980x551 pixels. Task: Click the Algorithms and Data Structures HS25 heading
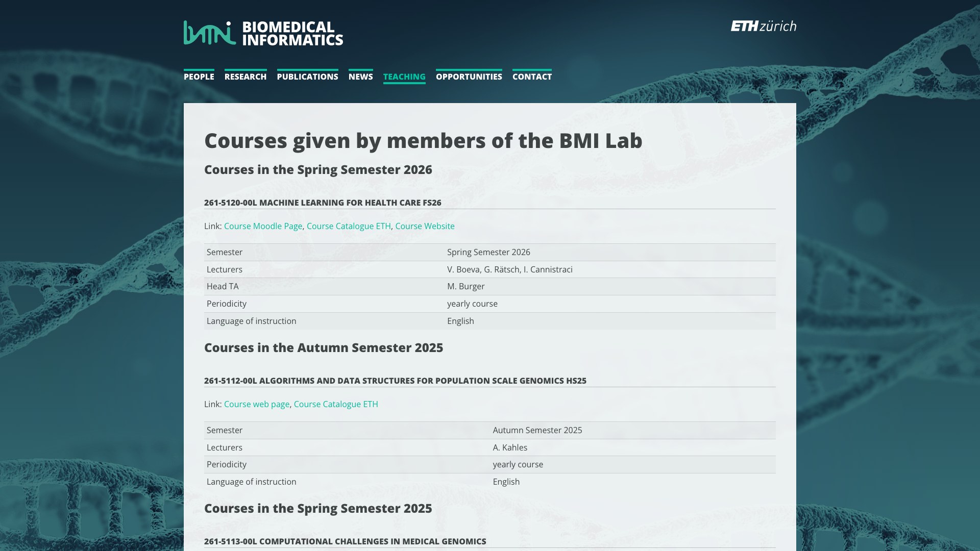pos(395,381)
